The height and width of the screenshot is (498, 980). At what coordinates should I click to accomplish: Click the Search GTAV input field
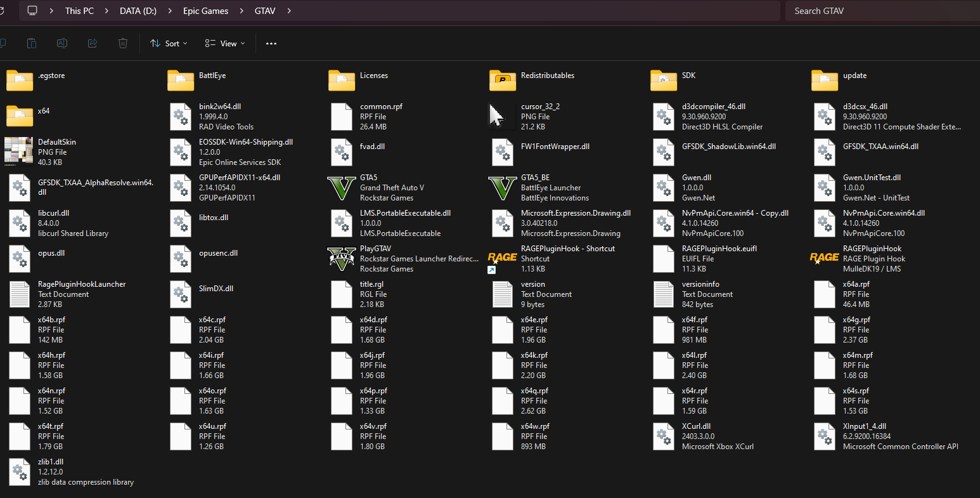(x=881, y=11)
